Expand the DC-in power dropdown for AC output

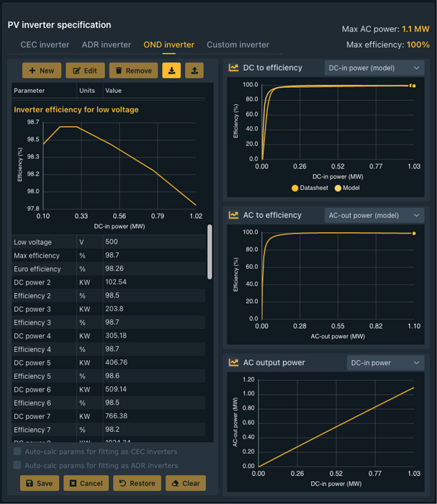(385, 363)
